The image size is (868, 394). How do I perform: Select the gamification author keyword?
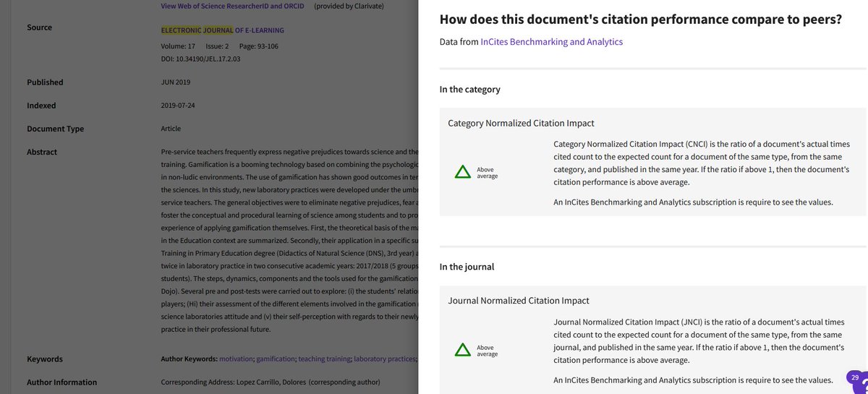click(276, 359)
